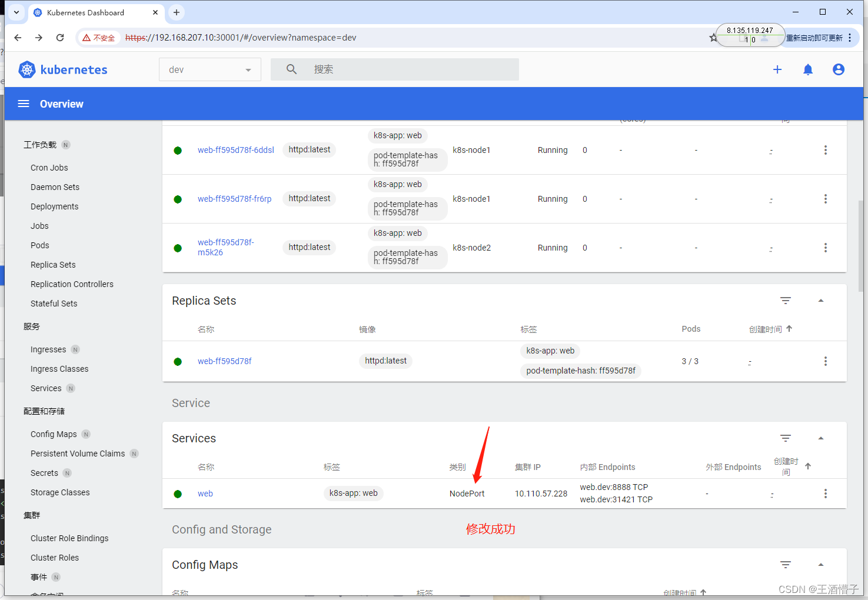Click the green status dot of web service

(x=178, y=494)
